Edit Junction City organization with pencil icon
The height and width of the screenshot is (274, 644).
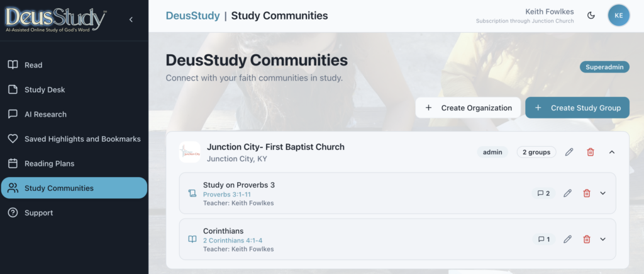pyautogui.click(x=569, y=152)
